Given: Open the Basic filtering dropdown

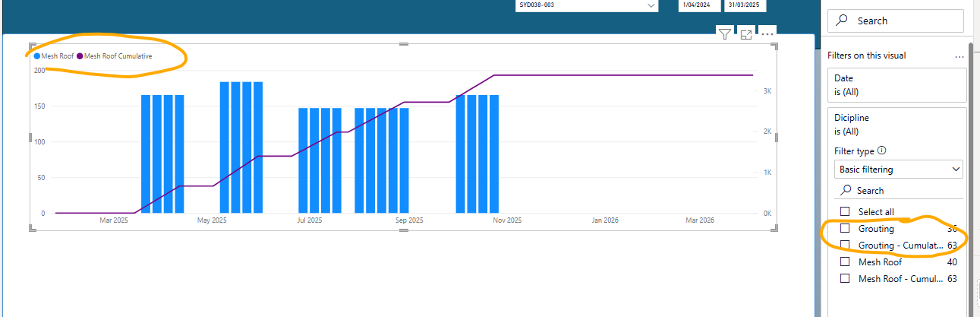Looking at the screenshot, I should tap(898, 169).
